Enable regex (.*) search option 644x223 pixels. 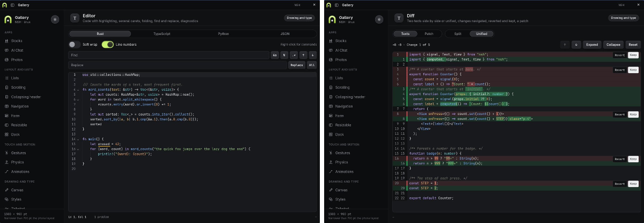pos(294,55)
